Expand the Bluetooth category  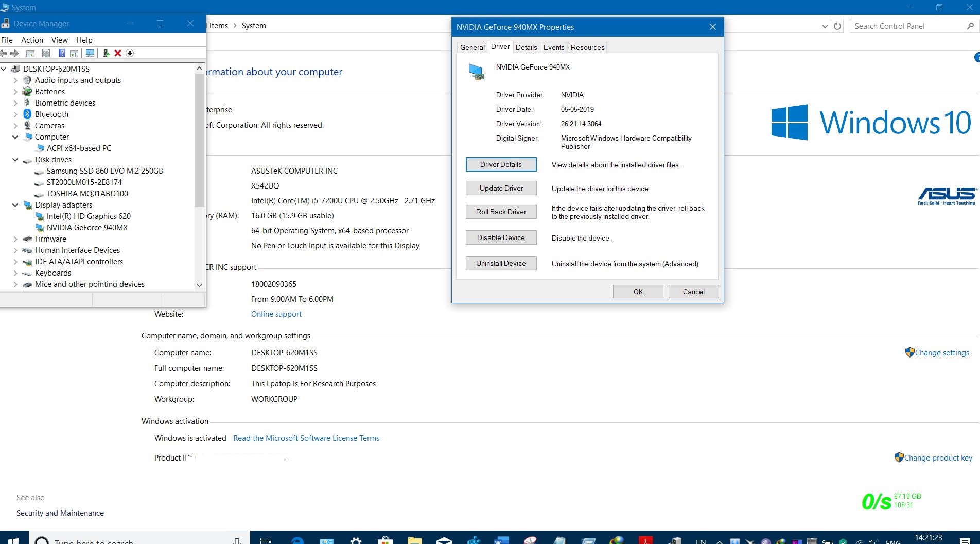[x=15, y=114]
